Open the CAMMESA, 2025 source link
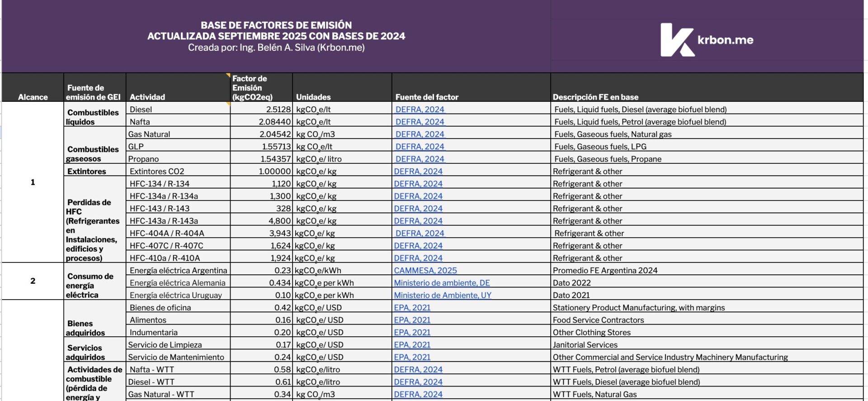The image size is (868, 401). click(425, 270)
